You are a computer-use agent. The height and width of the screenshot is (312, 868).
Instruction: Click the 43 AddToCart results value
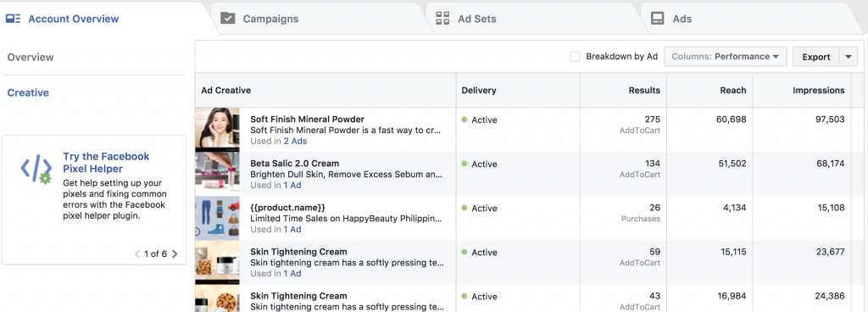(x=654, y=297)
